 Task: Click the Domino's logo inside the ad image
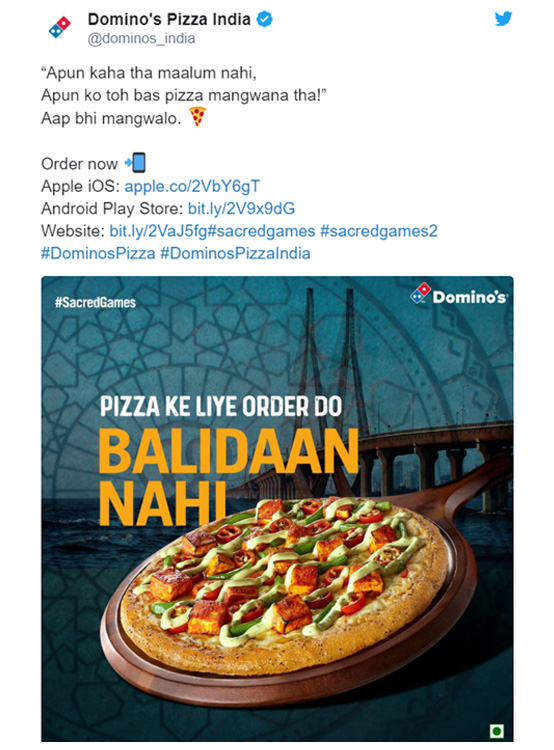pos(458,294)
